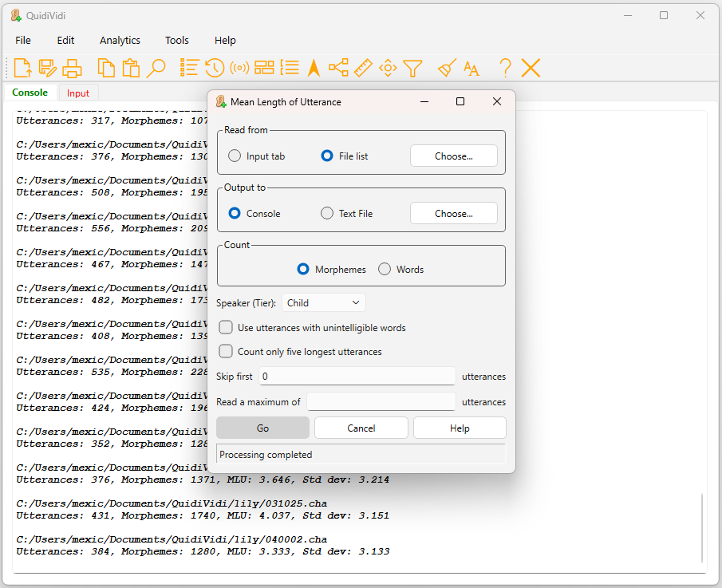The image size is (722, 588).
Task: Click the Read a maximum of field
Action: point(381,402)
